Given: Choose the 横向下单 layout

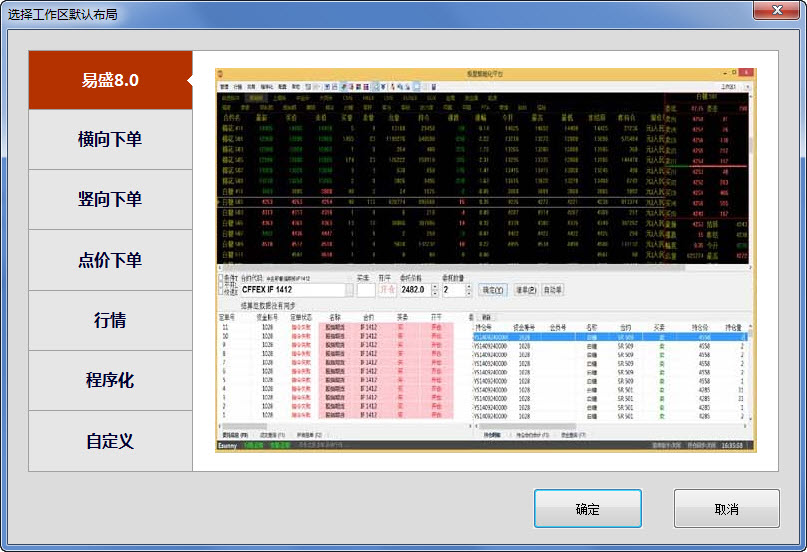Looking at the screenshot, I should [x=110, y=139].
